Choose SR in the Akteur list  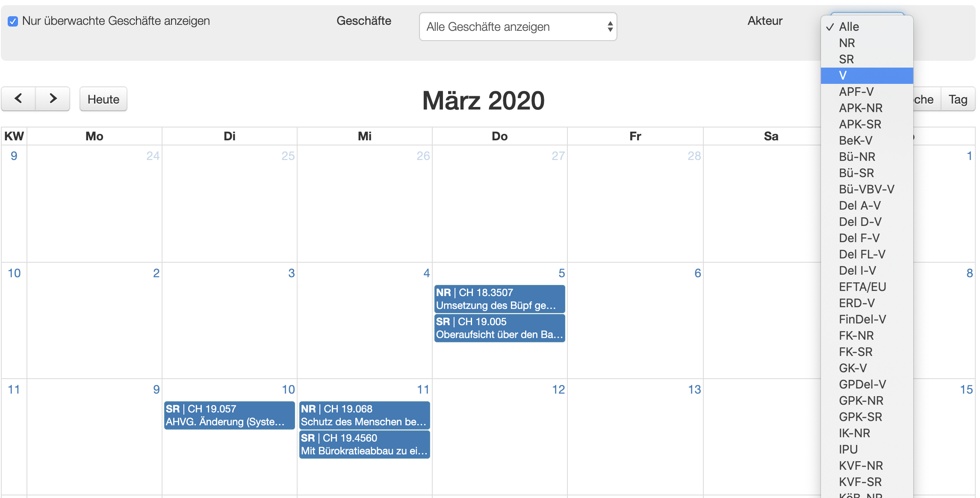pos(867,59)
